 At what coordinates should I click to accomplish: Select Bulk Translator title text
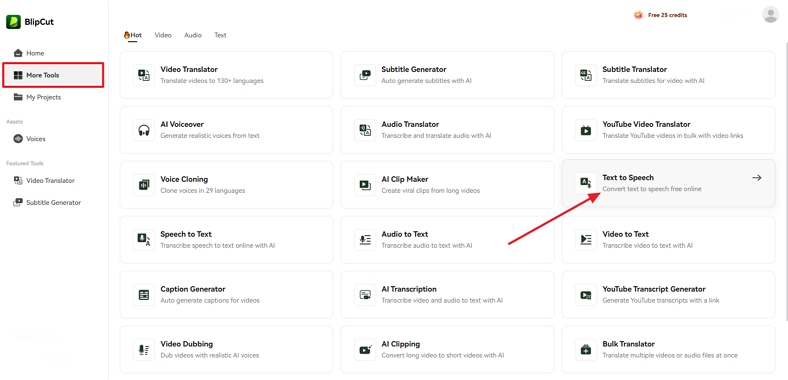point(629,344)
